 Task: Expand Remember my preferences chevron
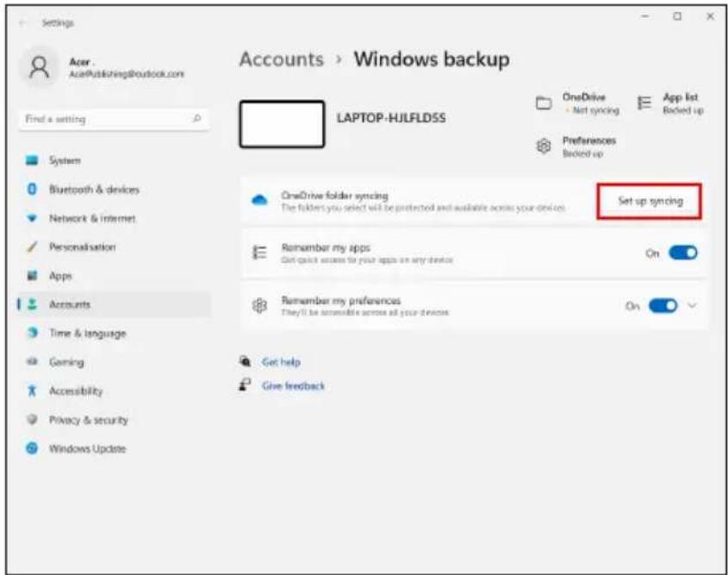tap(693, 306)
